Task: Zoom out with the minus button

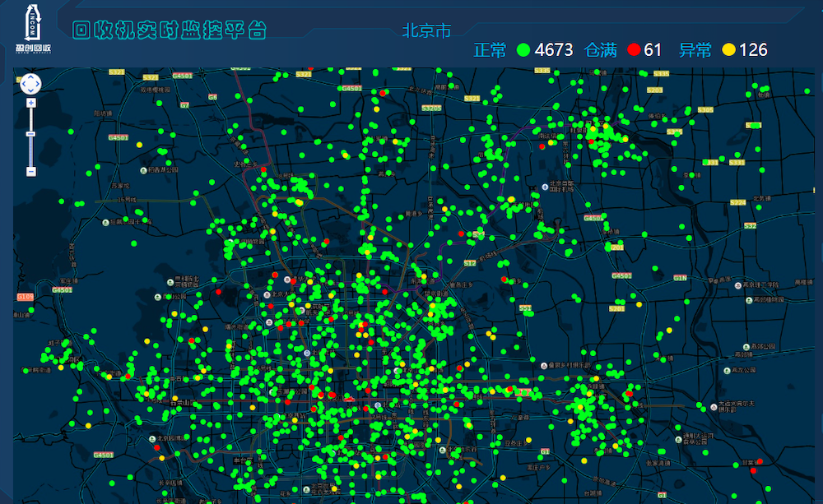Action: click(31, 172)
